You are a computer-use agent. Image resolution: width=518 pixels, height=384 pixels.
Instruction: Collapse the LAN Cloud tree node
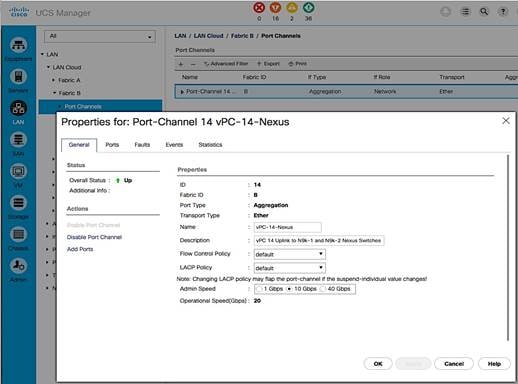(49, 67)
